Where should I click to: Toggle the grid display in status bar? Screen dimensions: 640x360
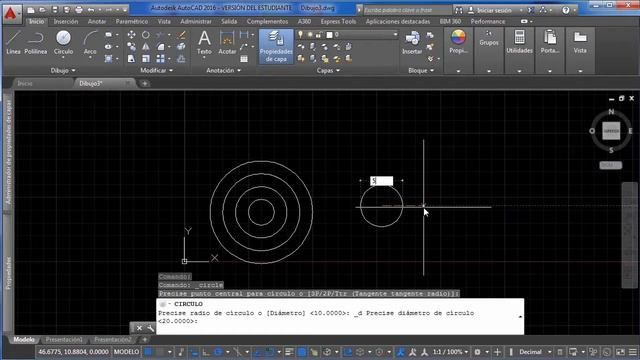(149, 352)
